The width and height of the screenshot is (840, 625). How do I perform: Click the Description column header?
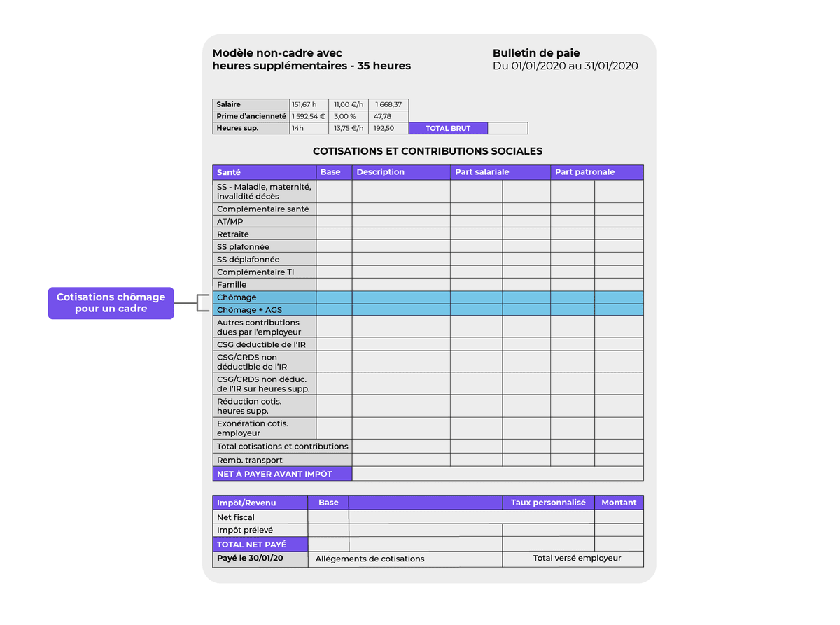[401, 172]
